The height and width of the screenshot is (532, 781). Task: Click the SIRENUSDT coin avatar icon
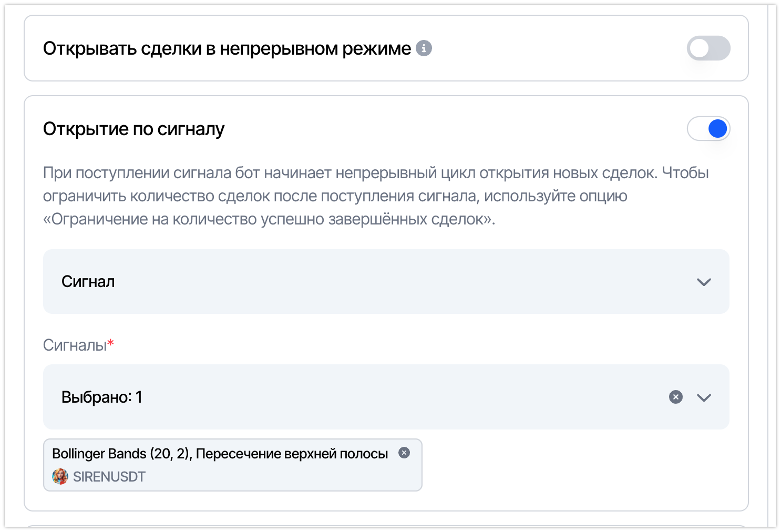(x=60, y=477)
